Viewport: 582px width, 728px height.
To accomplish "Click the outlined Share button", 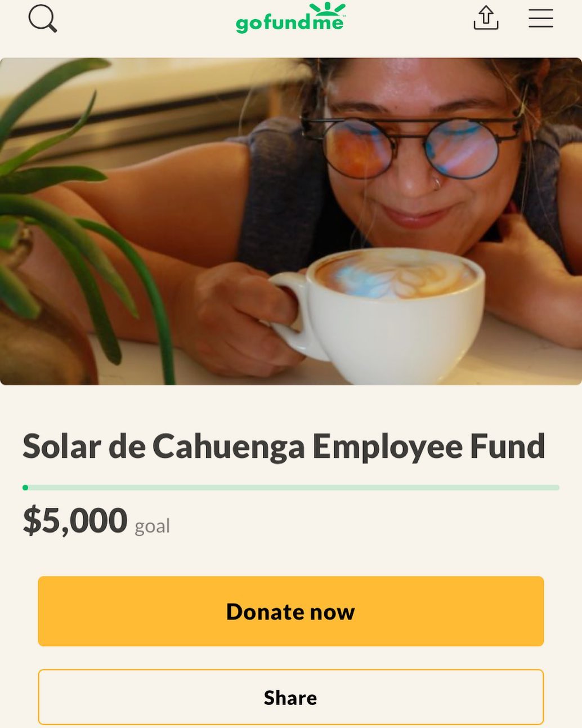I will [290, 698].
